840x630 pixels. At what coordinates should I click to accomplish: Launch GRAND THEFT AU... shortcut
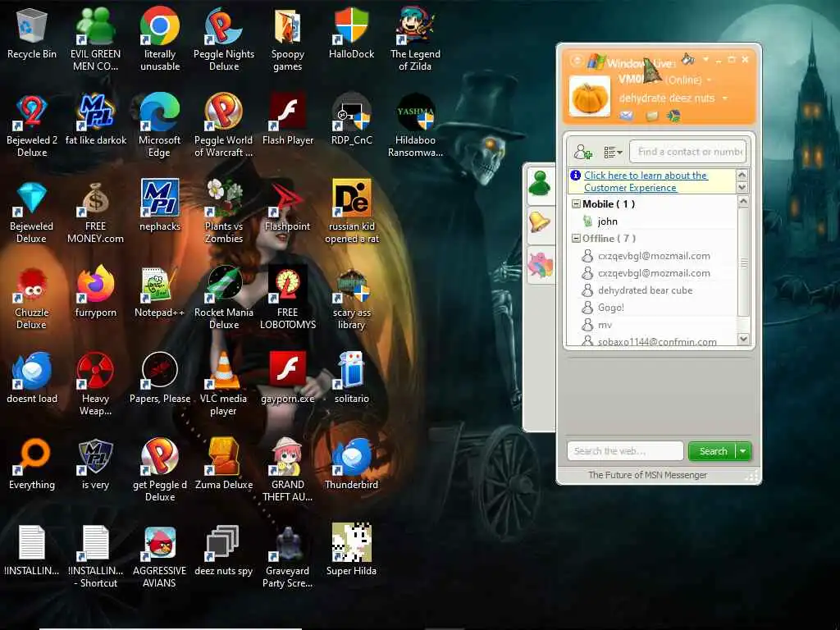(288, 470)
